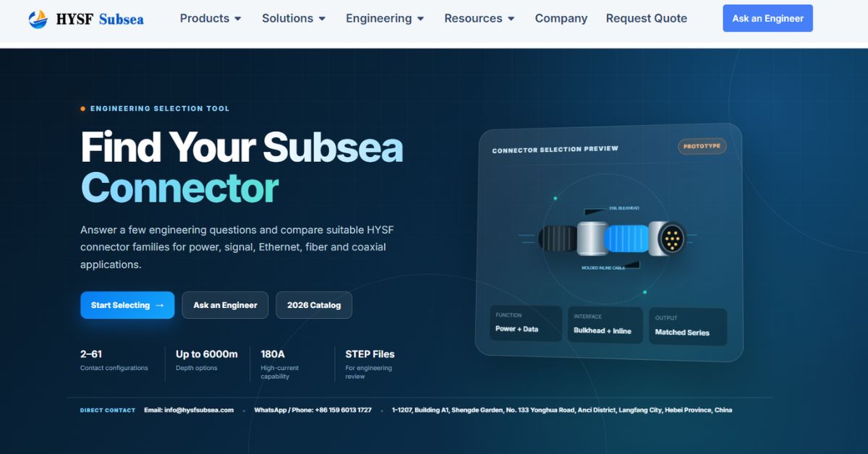Click the Langfang City address text
Viewport: 868px width, 454px height.
pyautogui.click(x=562, y=410)
